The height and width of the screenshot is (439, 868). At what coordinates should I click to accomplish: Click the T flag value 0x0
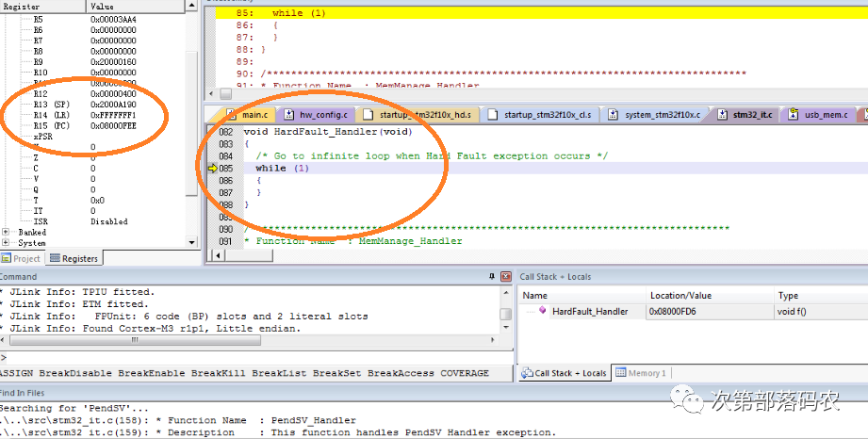click(97, 201)
